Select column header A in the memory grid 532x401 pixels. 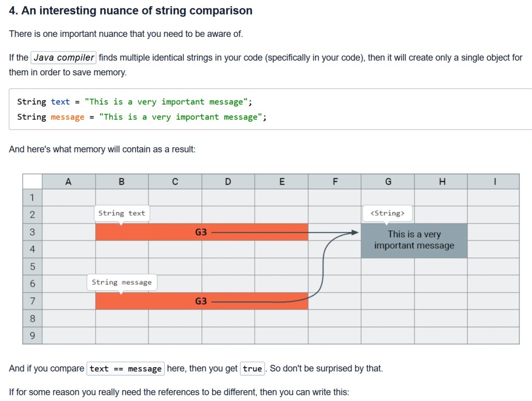(69, 182)
